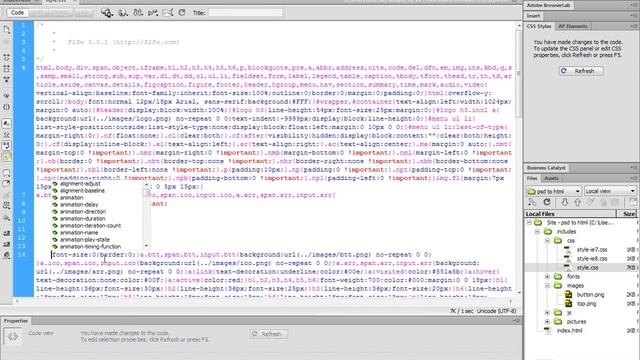The width and height of the screenshot is (640, 360).
Task: Click the Title input field
Action: tap(245, 13)
